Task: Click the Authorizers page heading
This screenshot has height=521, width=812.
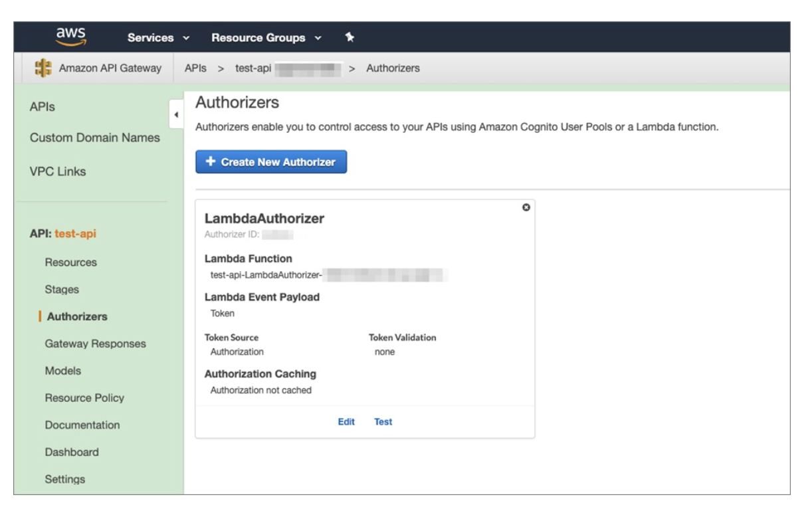Action: pyautogui.click(x=237, y=102)
